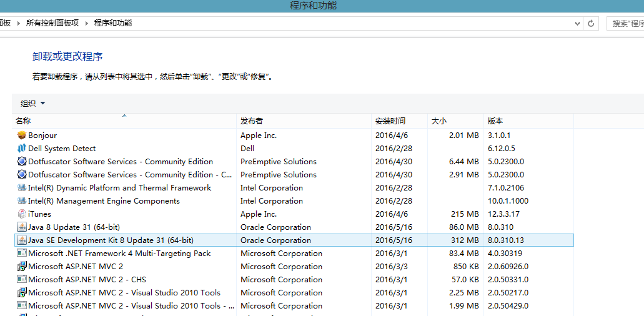The image size is (644, 316).
Task: Select Dotfuscator Software Services - Community Edition
Action: pyautogui.click(x=121, y=161)
